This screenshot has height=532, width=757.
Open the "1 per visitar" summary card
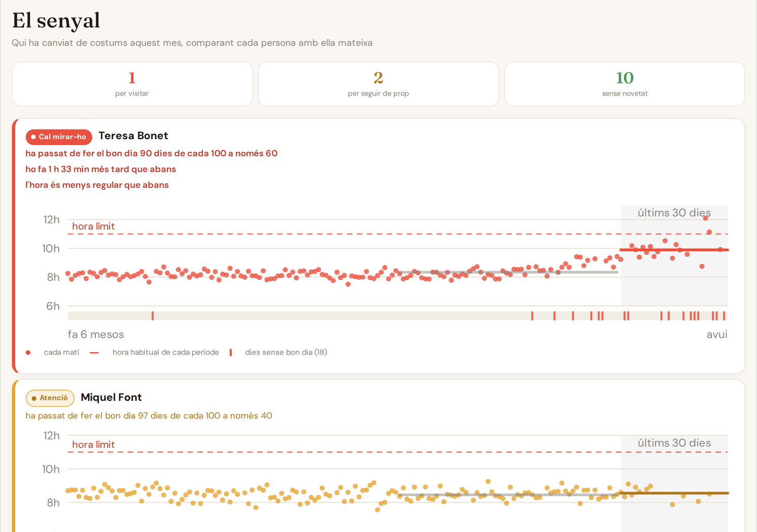[132, 84]
